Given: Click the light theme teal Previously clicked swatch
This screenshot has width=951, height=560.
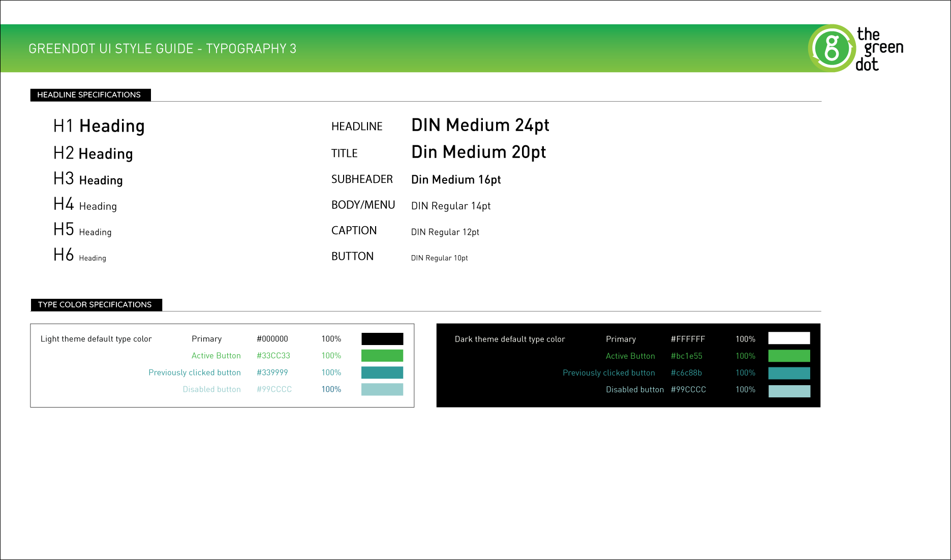Looking at the screenshot, I should (382, 372).
